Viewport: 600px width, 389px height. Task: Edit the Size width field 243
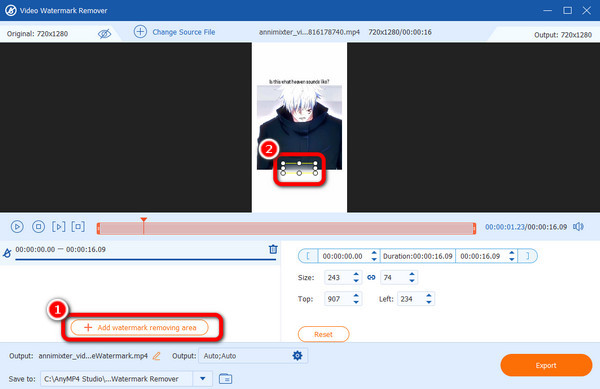(x=338, y=277)
